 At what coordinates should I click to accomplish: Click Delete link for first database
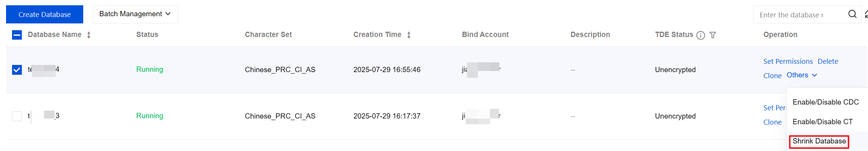pos(828,62)
